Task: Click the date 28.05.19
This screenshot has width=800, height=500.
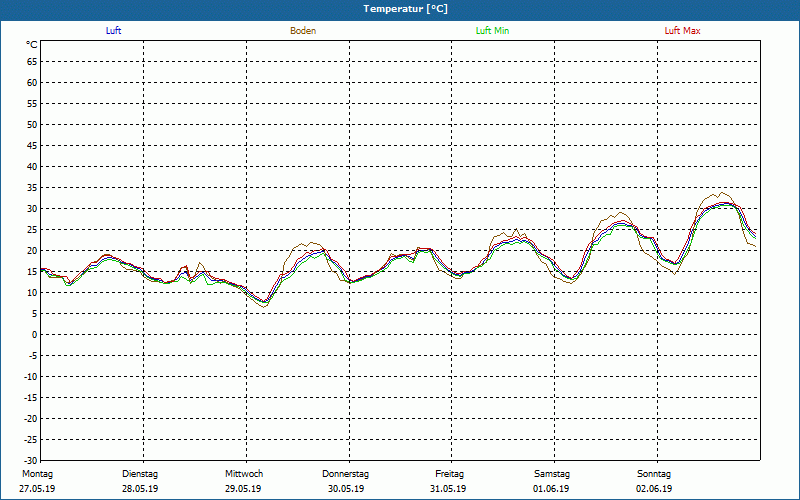Action: click(140, 489)
